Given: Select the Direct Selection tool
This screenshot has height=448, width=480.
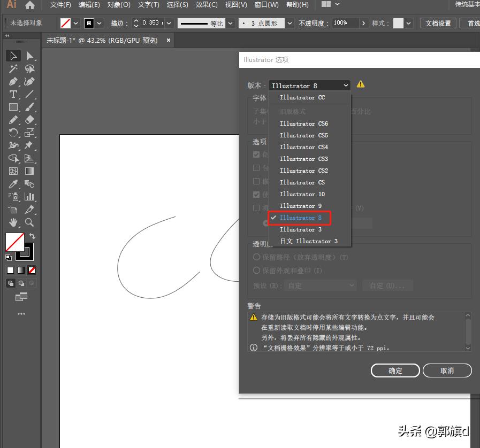Looking at the screenshot, I should 29,56.
